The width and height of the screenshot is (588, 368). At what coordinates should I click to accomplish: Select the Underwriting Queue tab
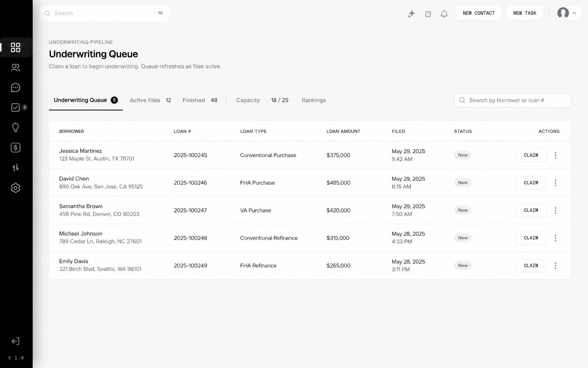pyautogui.click(x=86, y=100)
